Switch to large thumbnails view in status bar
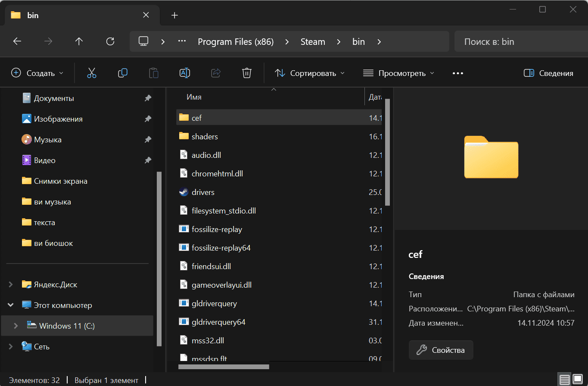This screenshot has height=386, width=588. click(577, 380)
